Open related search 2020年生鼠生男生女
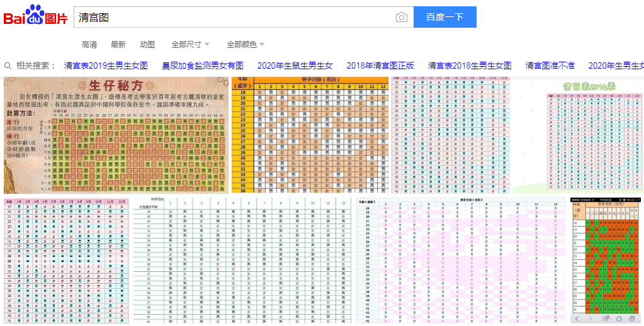 coord(295,65)
